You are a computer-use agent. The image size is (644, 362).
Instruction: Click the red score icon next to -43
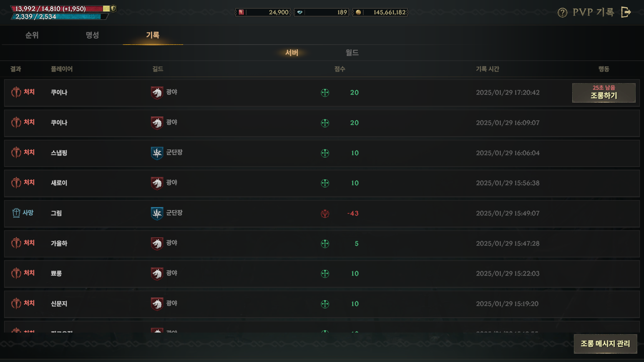(x=325, y=214)
